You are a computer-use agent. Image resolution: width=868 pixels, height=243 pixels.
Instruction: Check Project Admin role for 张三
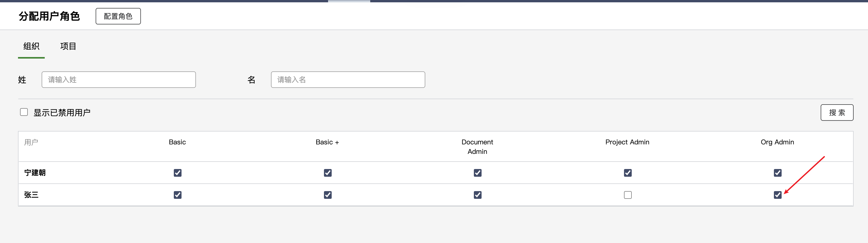[x=627, y=195]
